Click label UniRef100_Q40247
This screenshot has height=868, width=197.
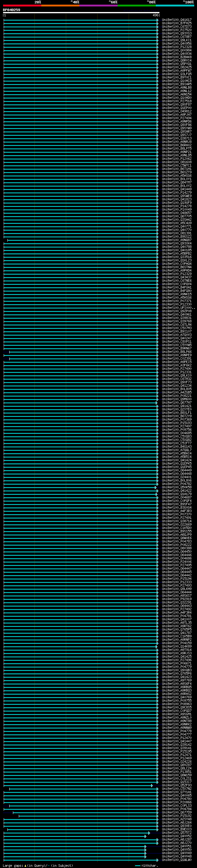pyautogui.click(x=177, y=338)
